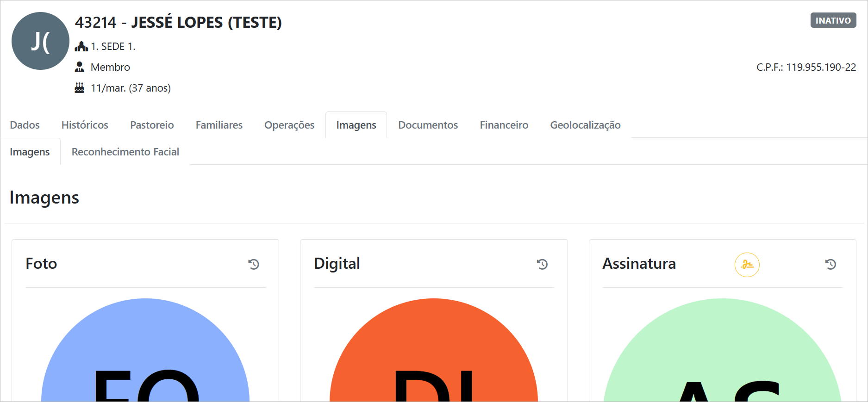Click the Membro person icon

pos(80,67)
